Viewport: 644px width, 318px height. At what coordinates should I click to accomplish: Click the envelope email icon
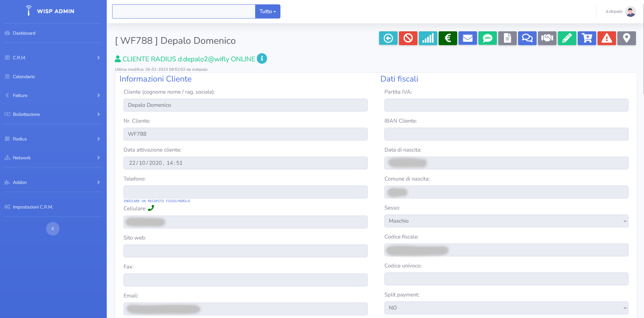(468, 38)
